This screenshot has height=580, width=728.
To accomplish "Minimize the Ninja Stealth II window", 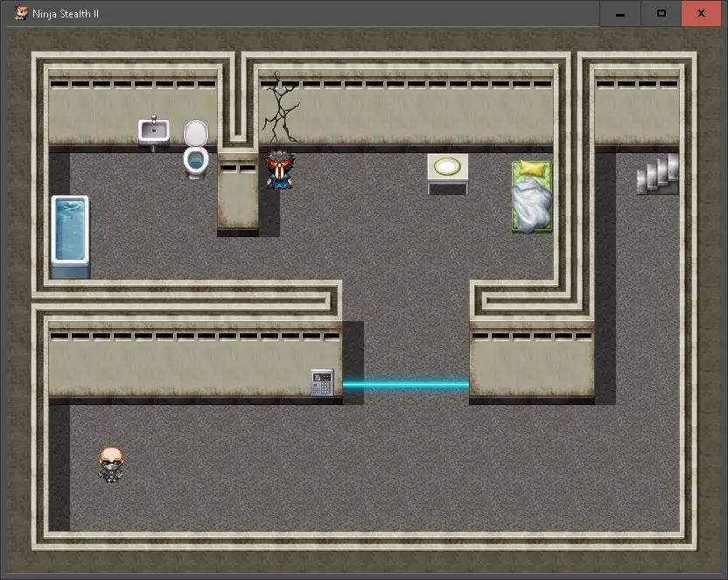I will (620, 13).
